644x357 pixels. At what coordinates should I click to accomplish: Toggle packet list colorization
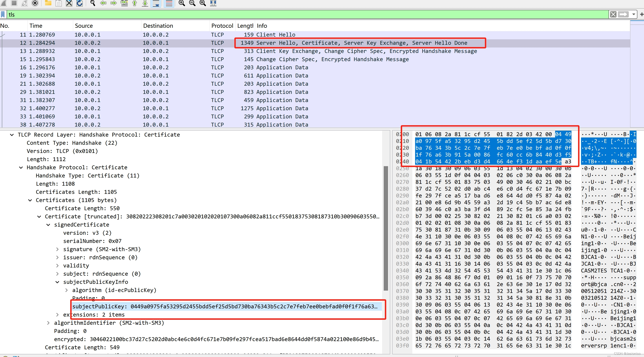[x=169, y=3]
